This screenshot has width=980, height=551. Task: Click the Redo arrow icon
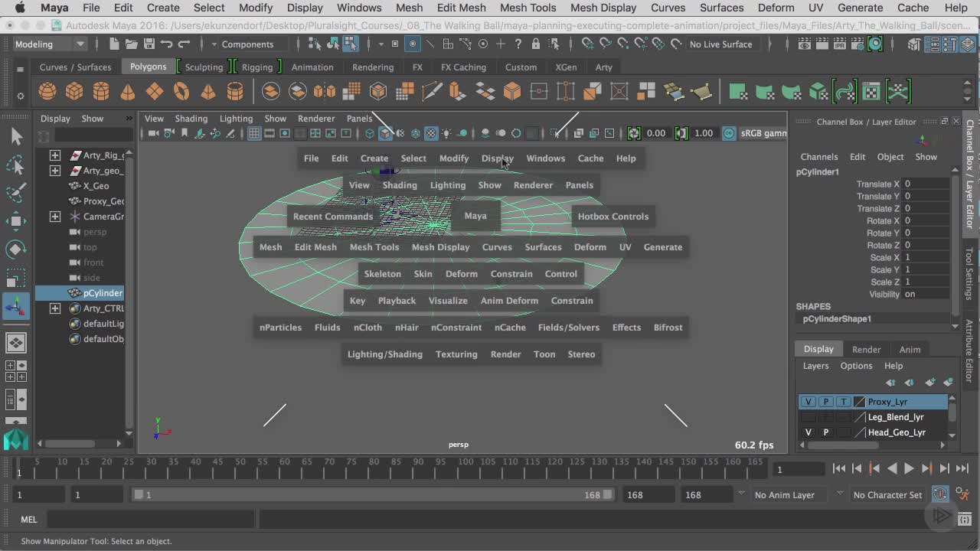(x=184, y=44)
